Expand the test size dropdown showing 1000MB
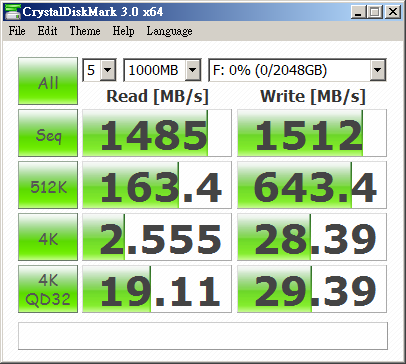Screen dimensions: 406x364 pyautogui.click(x=193, y=70)
